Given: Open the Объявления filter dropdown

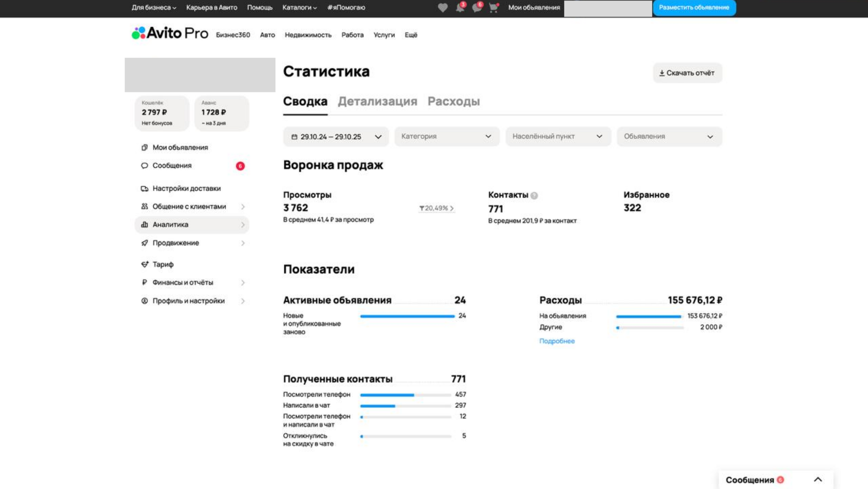Looking at the screenshot, I should point(669,136).
